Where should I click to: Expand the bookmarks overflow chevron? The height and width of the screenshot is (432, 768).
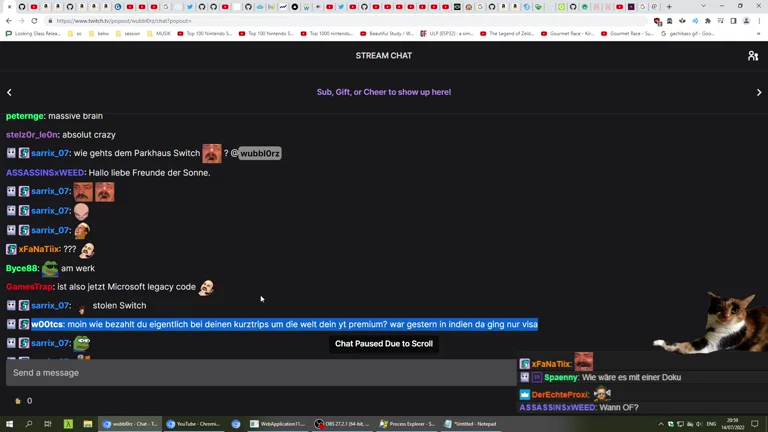point(759,34)
